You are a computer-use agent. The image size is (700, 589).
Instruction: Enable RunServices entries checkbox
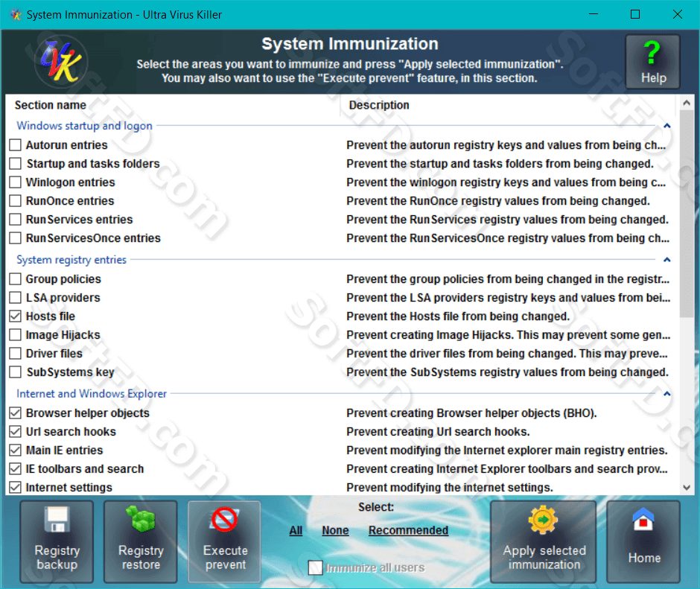tap(15, 219)
